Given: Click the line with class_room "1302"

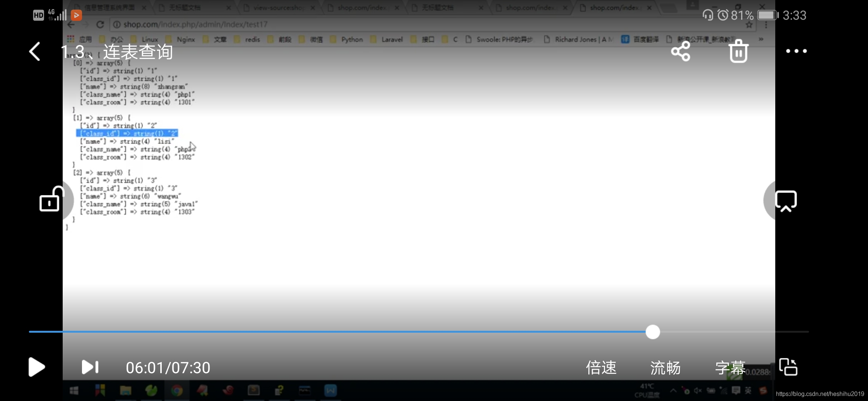Looking at the screenshot, I should (137, 157).
